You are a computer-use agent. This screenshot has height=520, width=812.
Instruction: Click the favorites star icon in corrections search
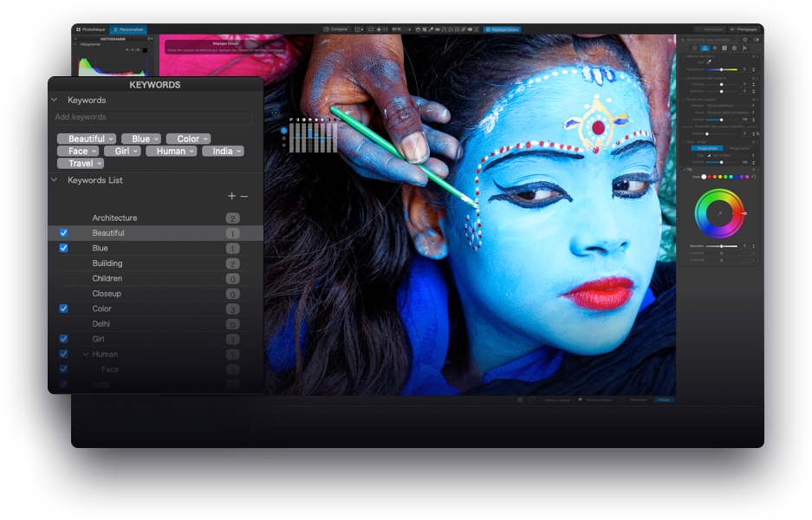[x=744, y=39]
